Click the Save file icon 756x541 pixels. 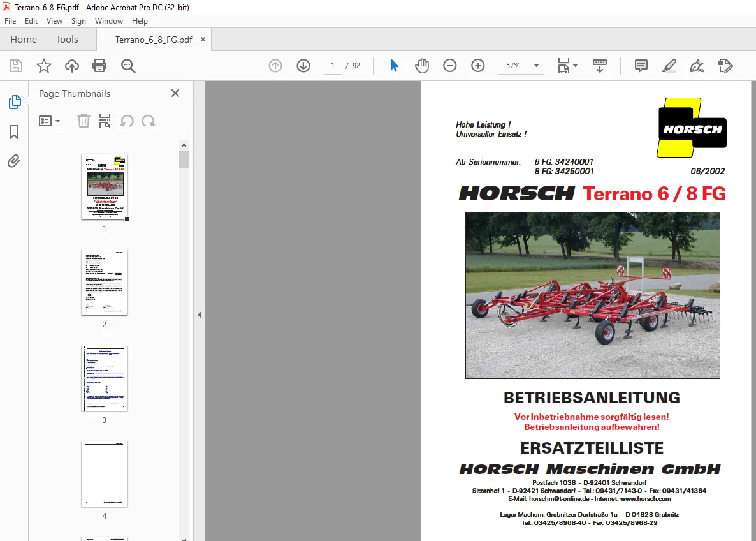pos(16,66)
